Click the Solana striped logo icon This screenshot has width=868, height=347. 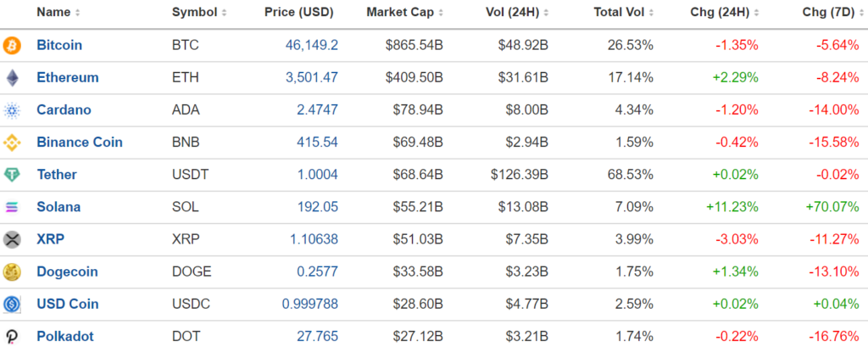(12, 207)
